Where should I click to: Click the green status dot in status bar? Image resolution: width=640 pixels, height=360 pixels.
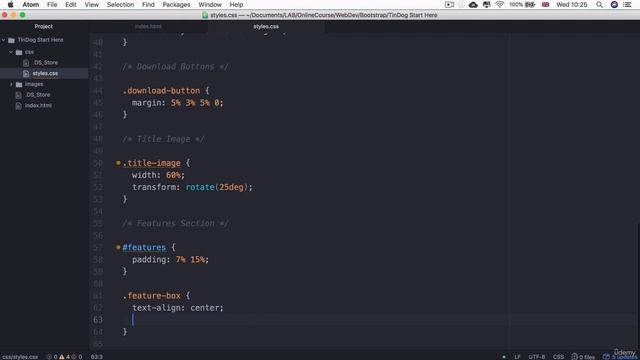pyautogui.click(x=504, y=357)
